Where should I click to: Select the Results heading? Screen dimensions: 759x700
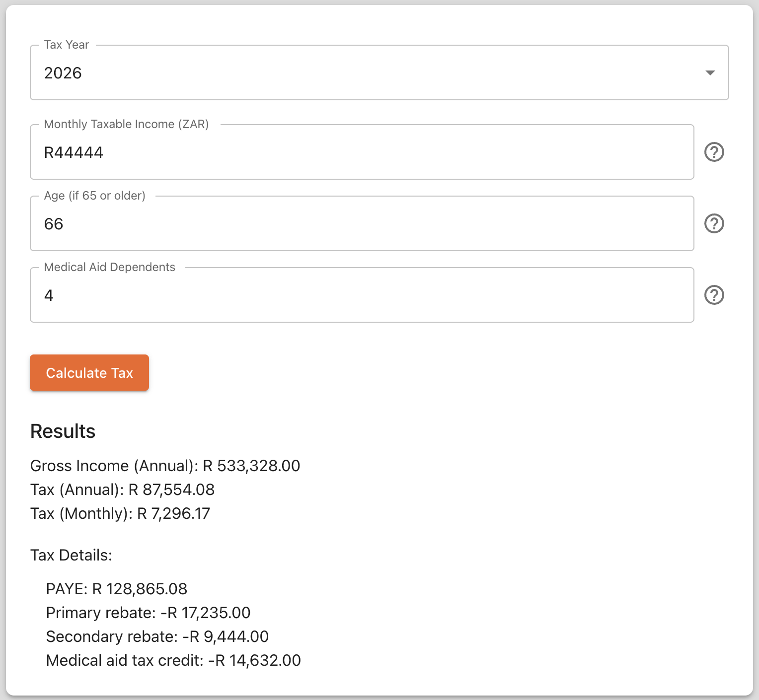click(63, 431)
